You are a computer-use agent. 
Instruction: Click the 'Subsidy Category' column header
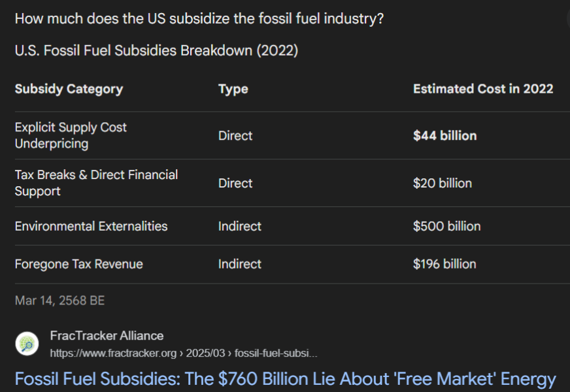pyautogui.click(x=69, y=89)
